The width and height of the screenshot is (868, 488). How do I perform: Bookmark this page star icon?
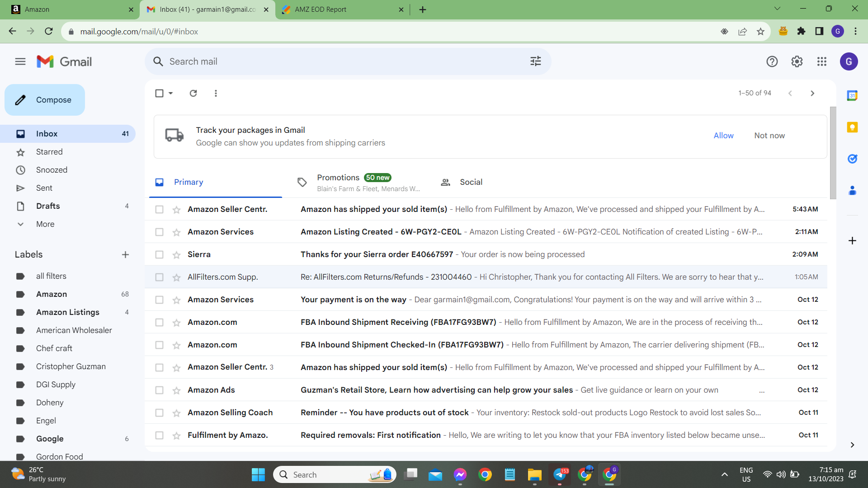(x=760, y=31)
